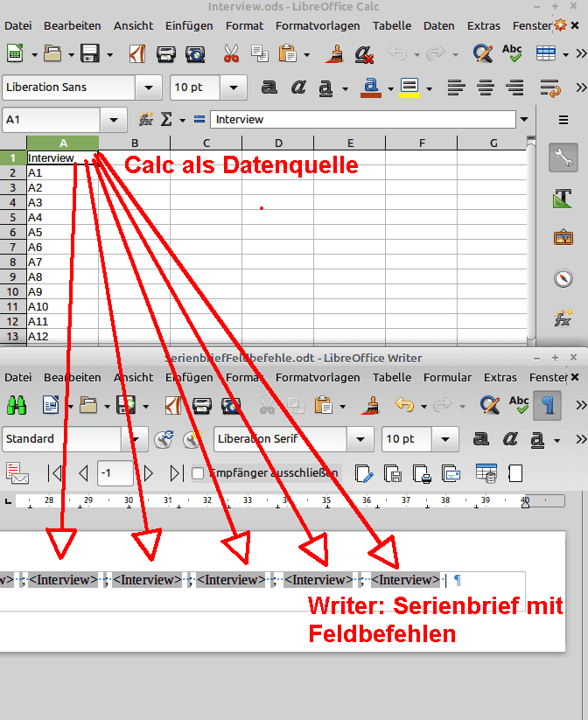Viewport: 588px width, 720px height.
Task: Go to first mail merge record
Action: (x=54, y=473)
